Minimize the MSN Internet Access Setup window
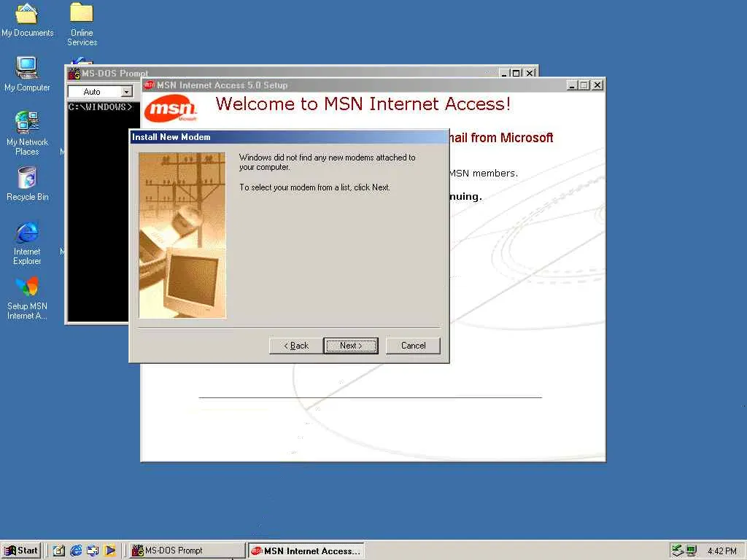Image resolution: width=747 pixels, height=560 pixels. 572,85
